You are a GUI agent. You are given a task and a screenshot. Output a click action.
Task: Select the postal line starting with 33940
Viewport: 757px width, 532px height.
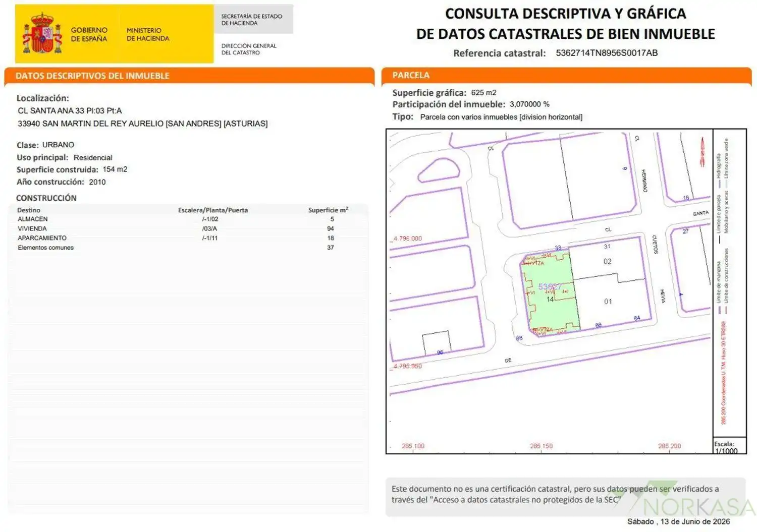click(x=143, y=124)
